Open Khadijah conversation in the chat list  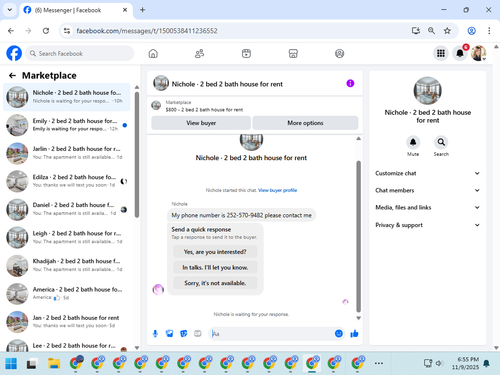(x=67, y=265)
